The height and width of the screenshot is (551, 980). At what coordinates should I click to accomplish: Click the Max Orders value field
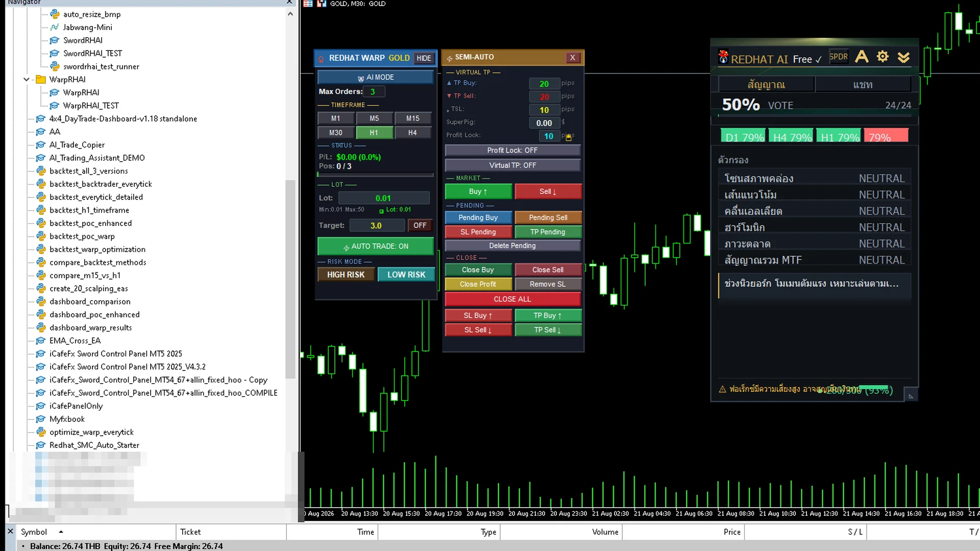(373, 92)
